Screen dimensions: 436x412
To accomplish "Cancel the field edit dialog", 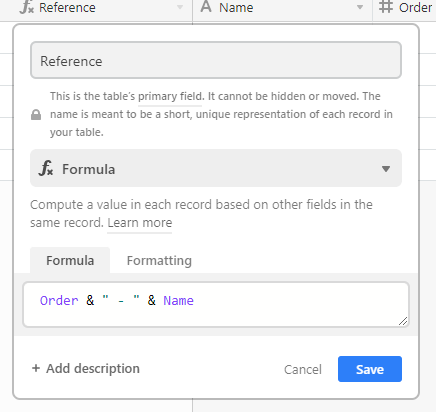I will [x=303, y=369].
